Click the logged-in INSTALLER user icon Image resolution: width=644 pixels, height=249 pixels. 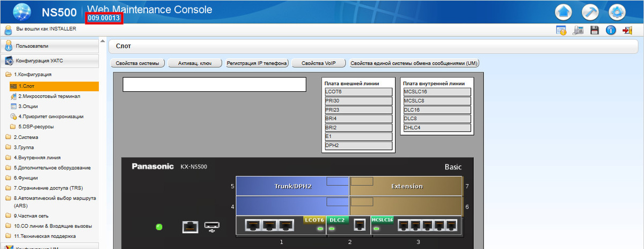click(x=8, y=30)
